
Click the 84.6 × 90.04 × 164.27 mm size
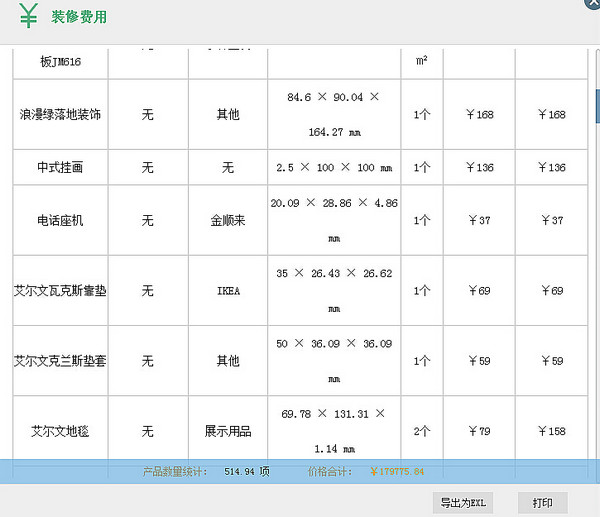(334, 114)
